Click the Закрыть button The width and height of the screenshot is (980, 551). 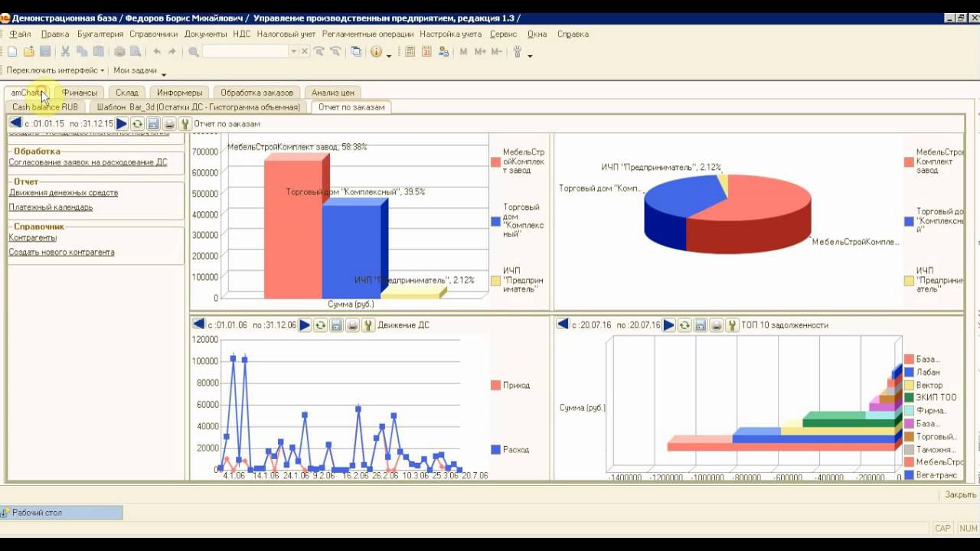(960, 495)
